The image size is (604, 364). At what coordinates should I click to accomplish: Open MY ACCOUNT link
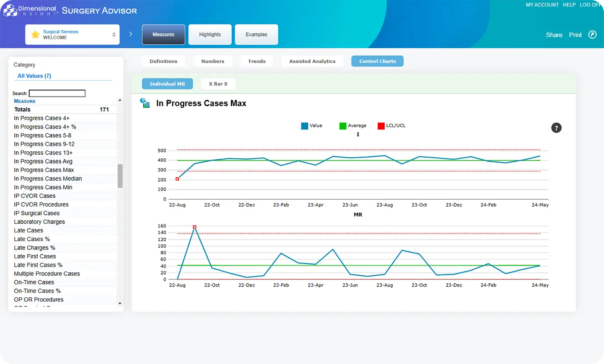[x=542, y=5]
